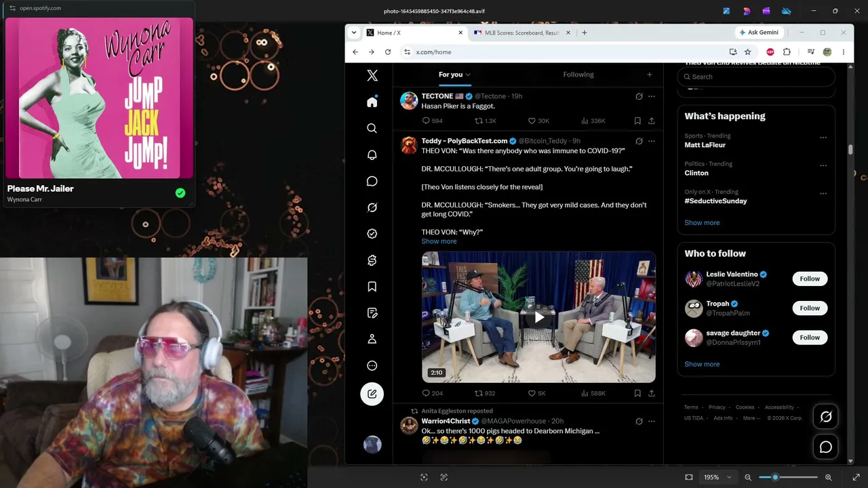Bookmark the TECTONE post
This screenshot has width=868, height=488.
tap(637, 121)
